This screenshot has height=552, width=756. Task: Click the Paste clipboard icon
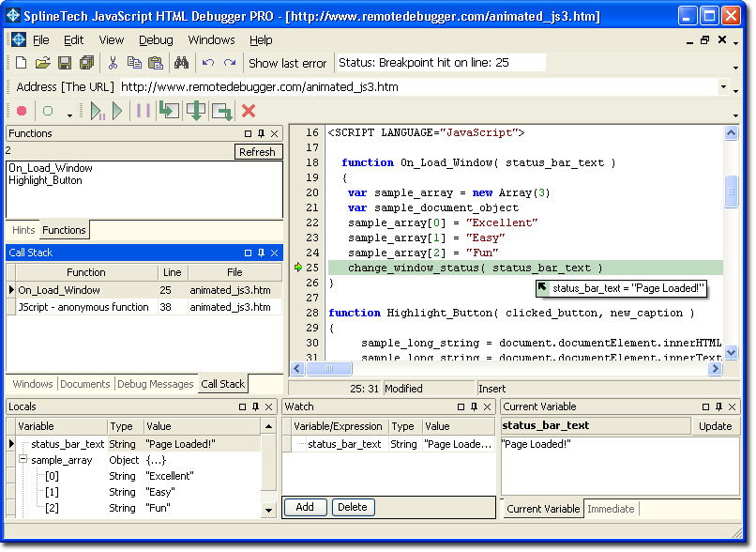(x=156, y=63)
